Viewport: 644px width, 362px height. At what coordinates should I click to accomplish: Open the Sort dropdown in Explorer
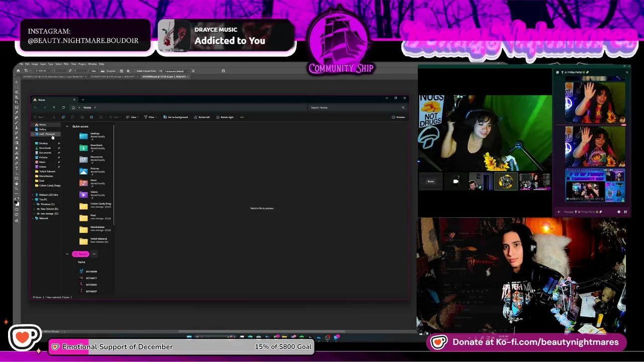tap(115, 117)
